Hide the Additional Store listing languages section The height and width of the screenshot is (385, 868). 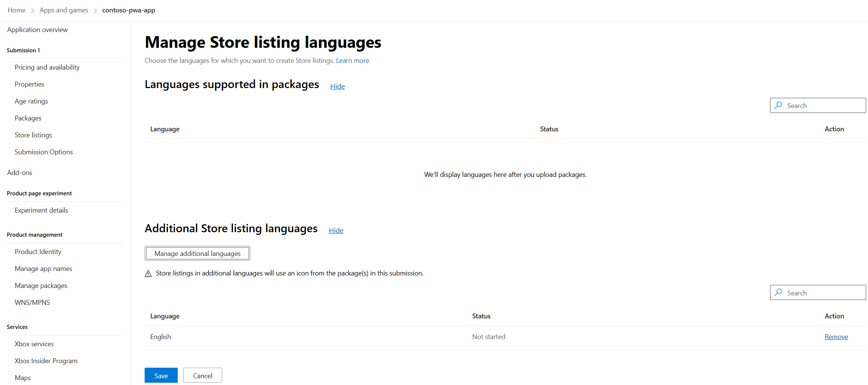click(336, 230)
